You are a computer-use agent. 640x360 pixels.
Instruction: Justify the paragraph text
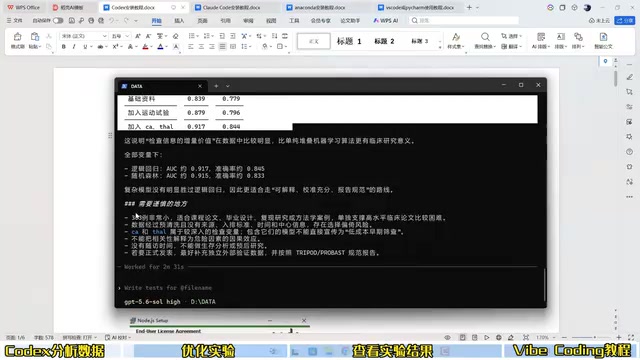(222, 47)
